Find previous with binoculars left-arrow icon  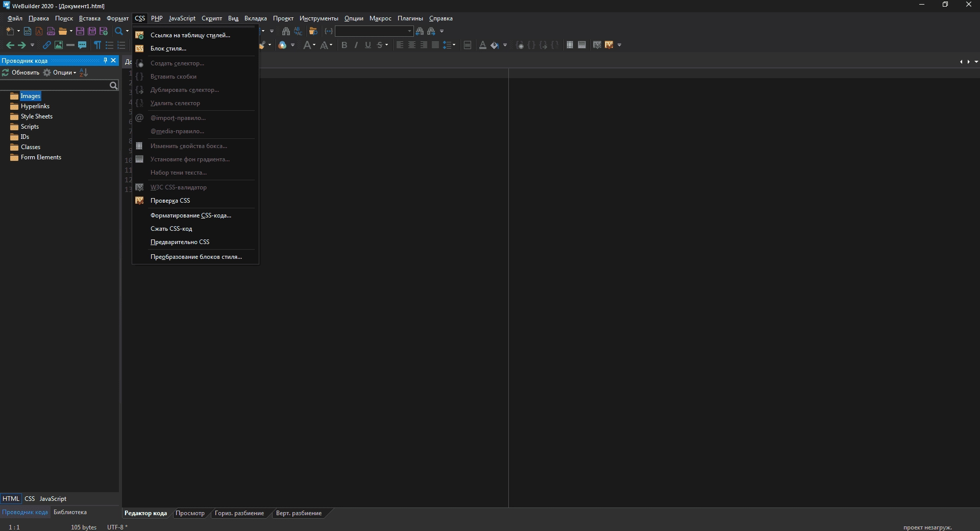tap(420, 31)
